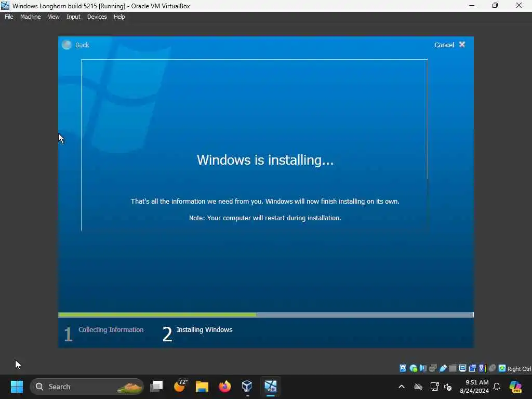Click the running Longhorn VM taskbar icon
This screenshot has width=532, height=399.
tap(270, 387)
